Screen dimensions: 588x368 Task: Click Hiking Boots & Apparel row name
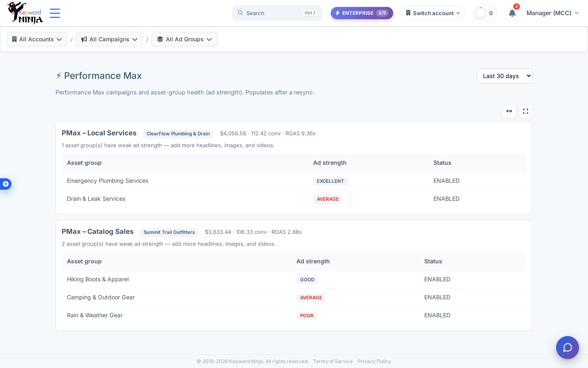pos(98,279)
